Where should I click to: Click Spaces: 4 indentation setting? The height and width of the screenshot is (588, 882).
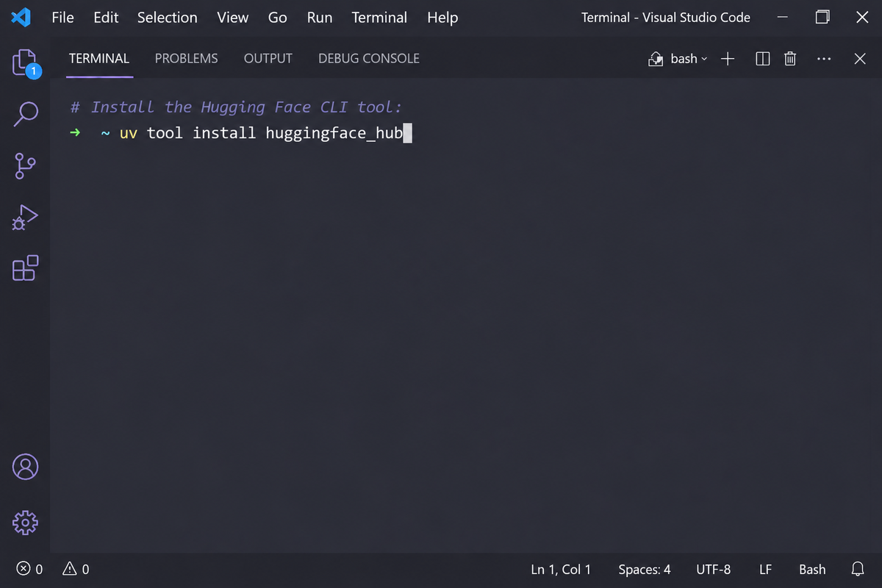point(645,569)
